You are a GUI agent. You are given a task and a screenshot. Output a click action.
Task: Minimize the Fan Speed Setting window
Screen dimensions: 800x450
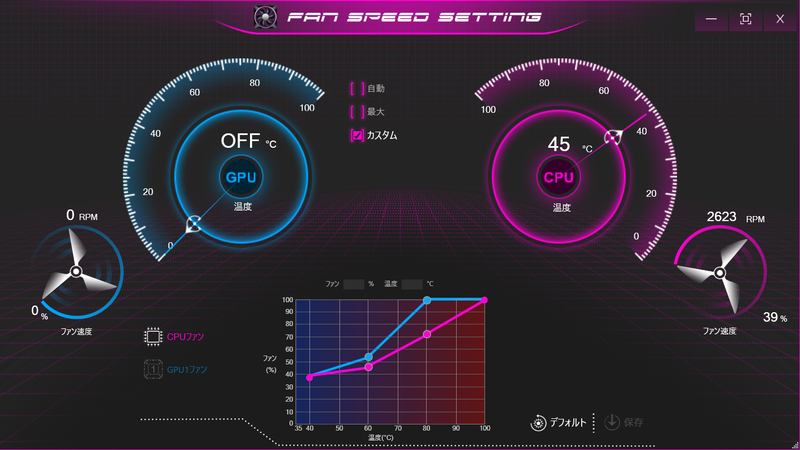(x=711, y=19)
